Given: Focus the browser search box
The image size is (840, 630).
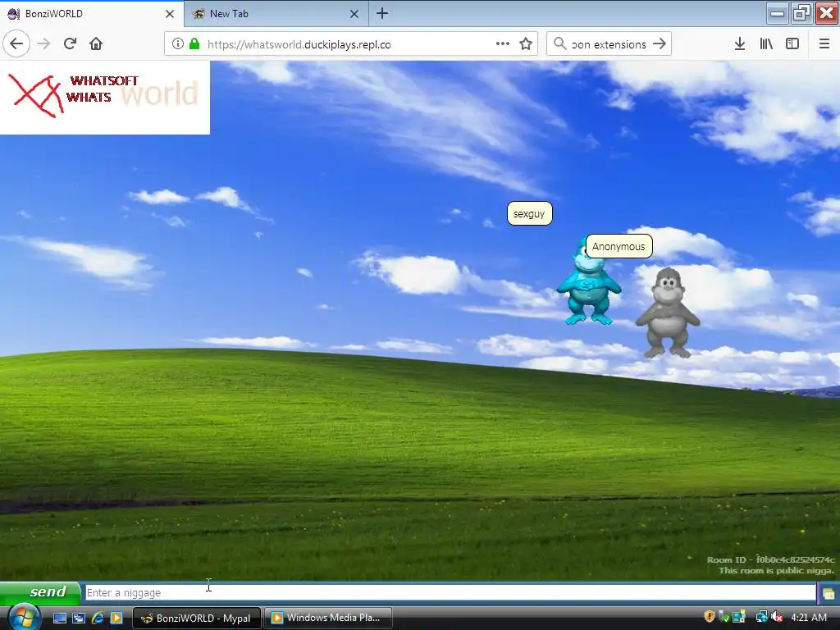Looking at the screenshot, I should (x=609, y=44).
